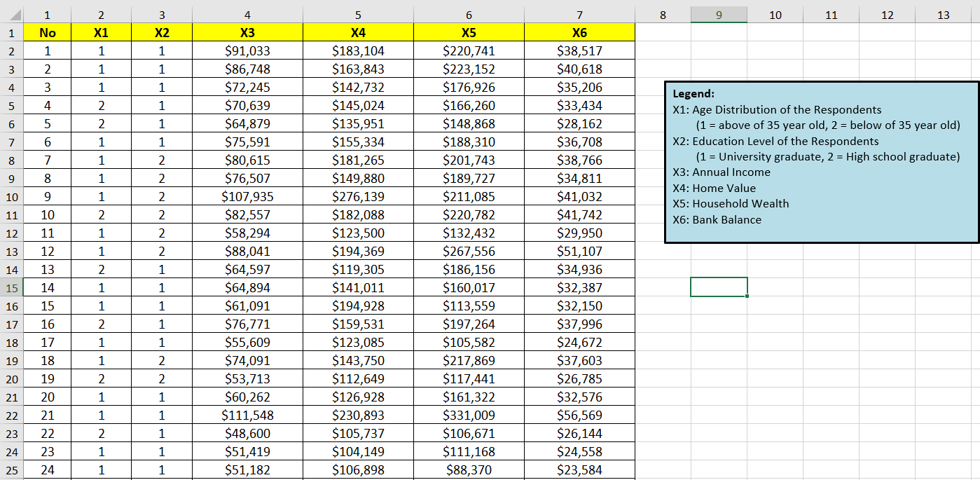Select row 15 header
The width and height of the screenshot is (980, 480).
coord(12,287)
